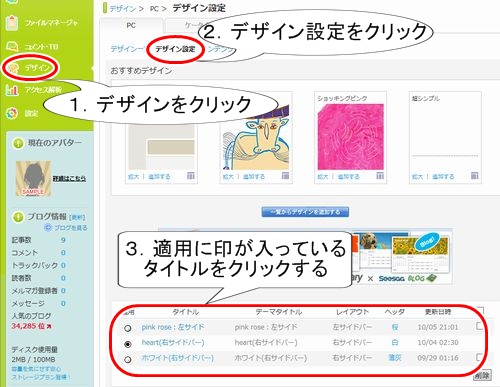Click the SAMPLE avatar image
This screenshot has height=387, width=500.
tap(33, 179)
